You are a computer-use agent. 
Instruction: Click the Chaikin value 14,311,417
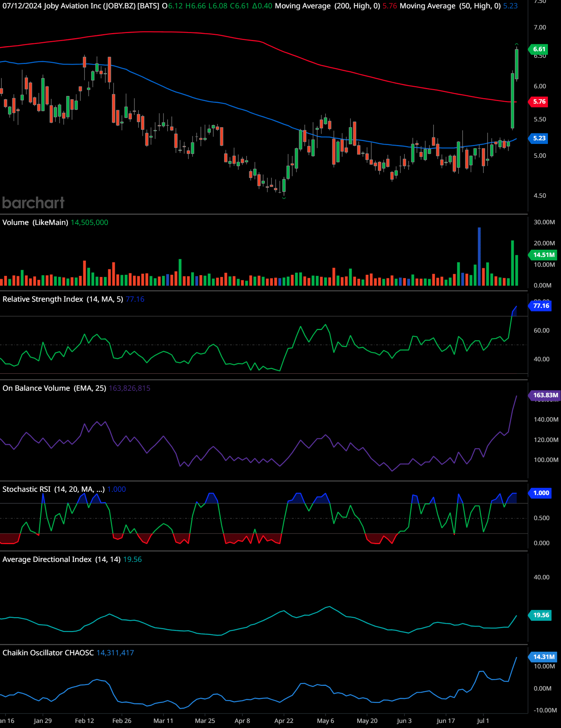[x=115, y=653]
